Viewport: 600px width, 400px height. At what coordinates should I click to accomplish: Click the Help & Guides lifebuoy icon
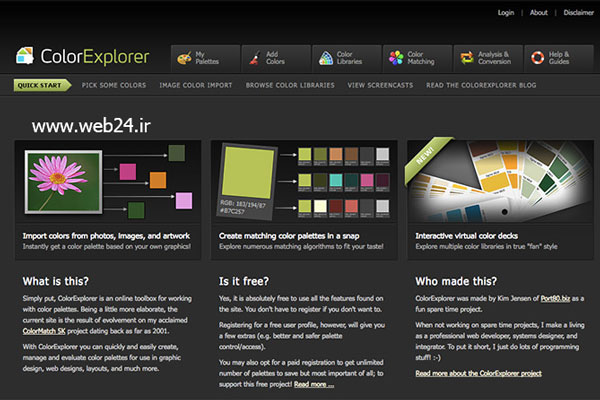pos(538,58)
